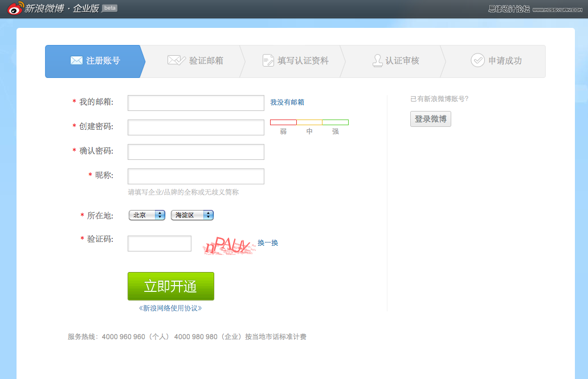The width and height of the screenshot is (588, 379).
Task: Click the green 立即开通 button
Action: pos(170,286)
